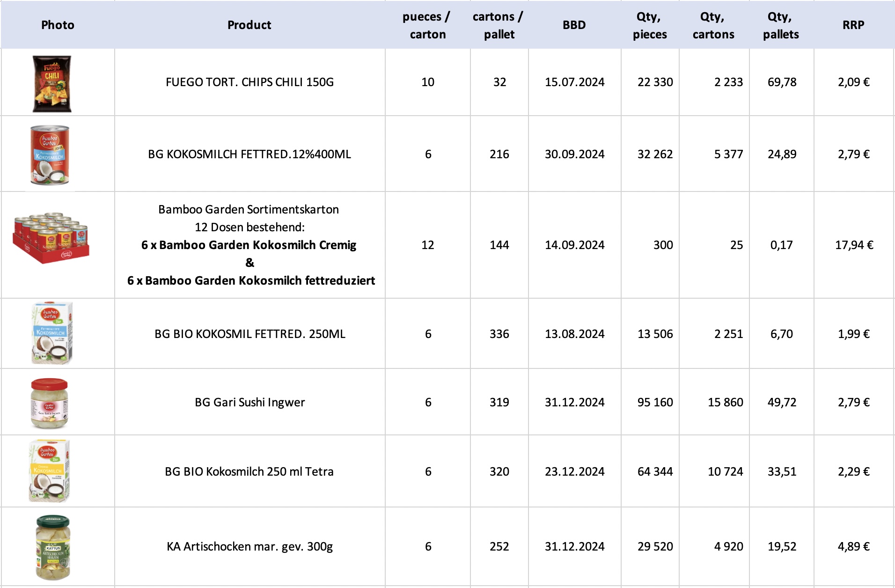The image size is (895, 588).
Task: Click RRP price 2,09 €
Action: pos(854,82)
